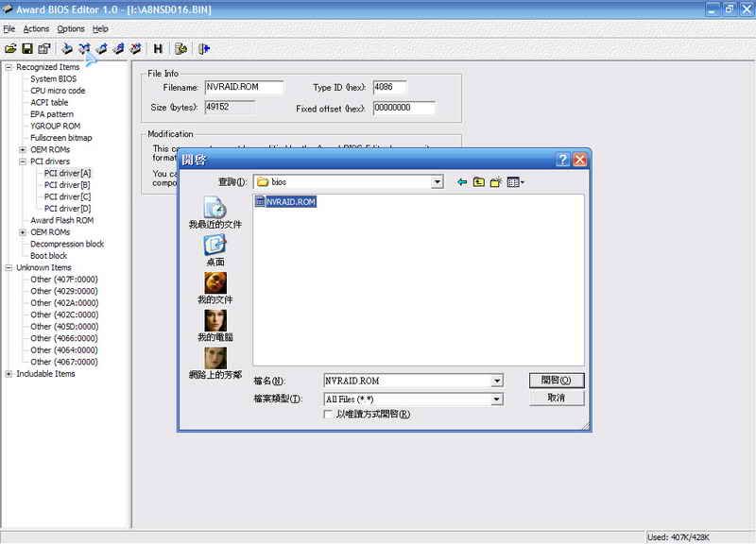
Task: Go back using the green arrow icon
Action: coord(462,182)
